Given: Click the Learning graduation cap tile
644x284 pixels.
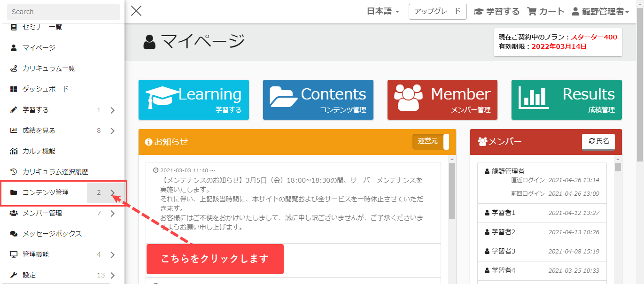Looking at the screenshot, I should point(194,100).
